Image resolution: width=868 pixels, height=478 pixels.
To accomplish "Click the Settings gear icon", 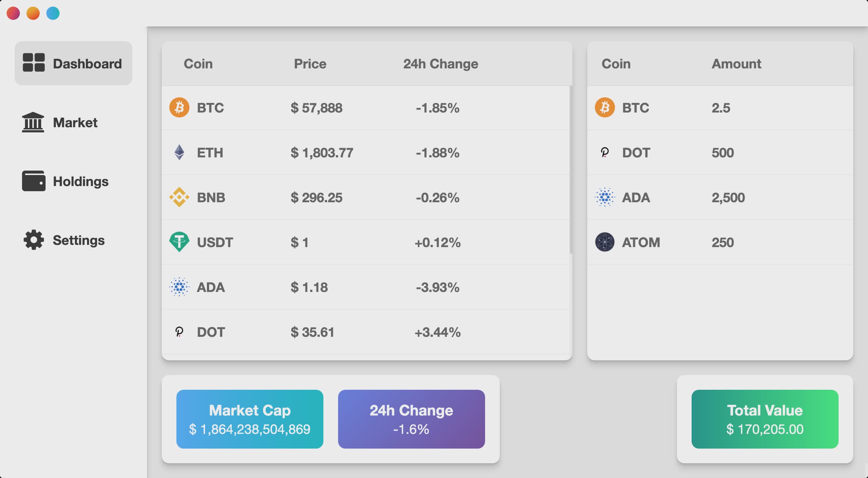I will pos(34,240).
